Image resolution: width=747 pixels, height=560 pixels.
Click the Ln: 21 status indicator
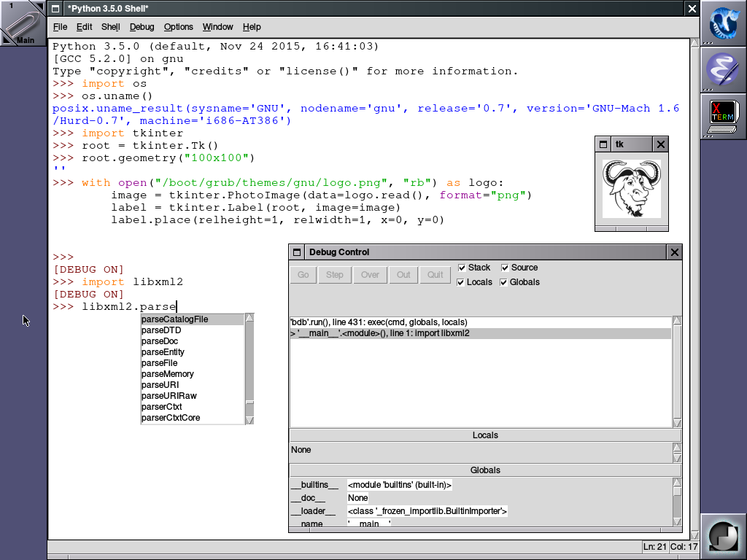tap(654, 547)
